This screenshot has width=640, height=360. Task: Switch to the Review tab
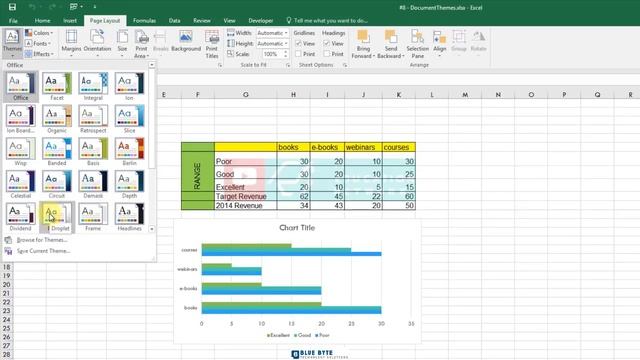point(202,20)
